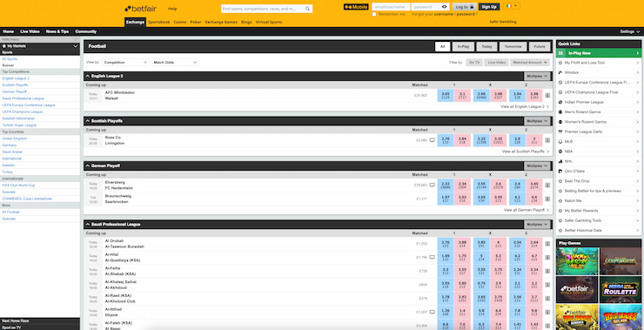
Task: Click the search magnifier icon
Action: click(307, 9)
